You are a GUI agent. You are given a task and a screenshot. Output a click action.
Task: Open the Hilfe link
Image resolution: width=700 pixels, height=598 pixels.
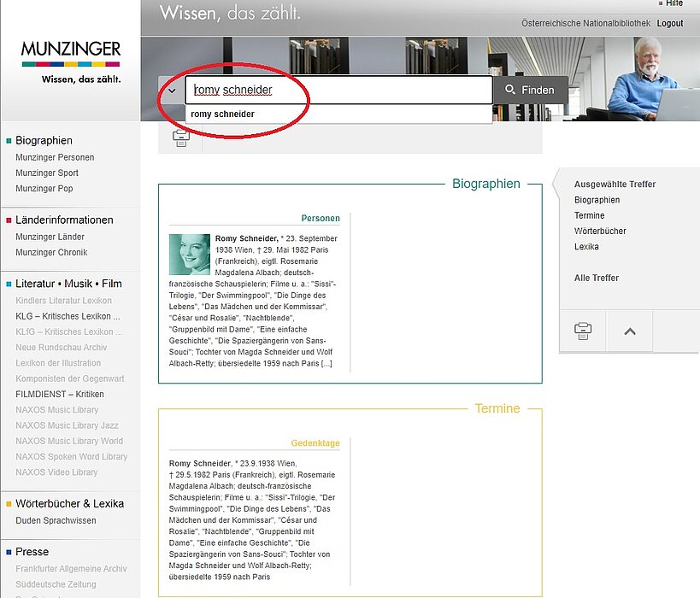674,3
